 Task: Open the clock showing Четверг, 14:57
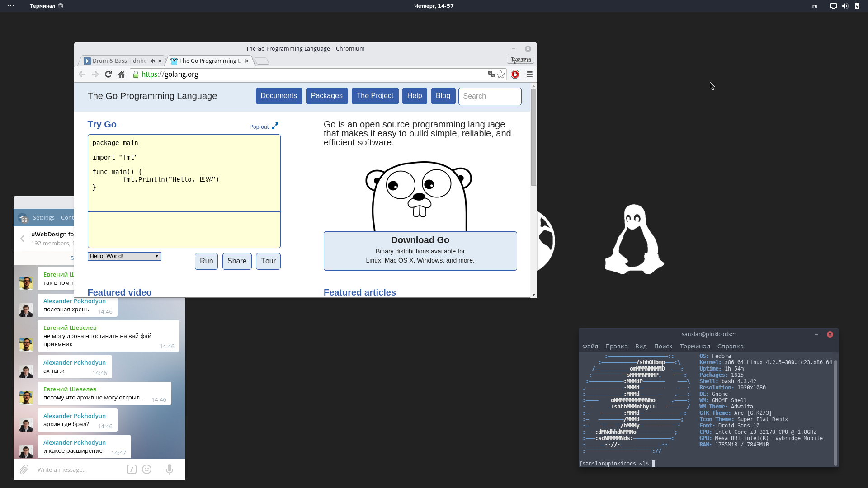[434, 6]
